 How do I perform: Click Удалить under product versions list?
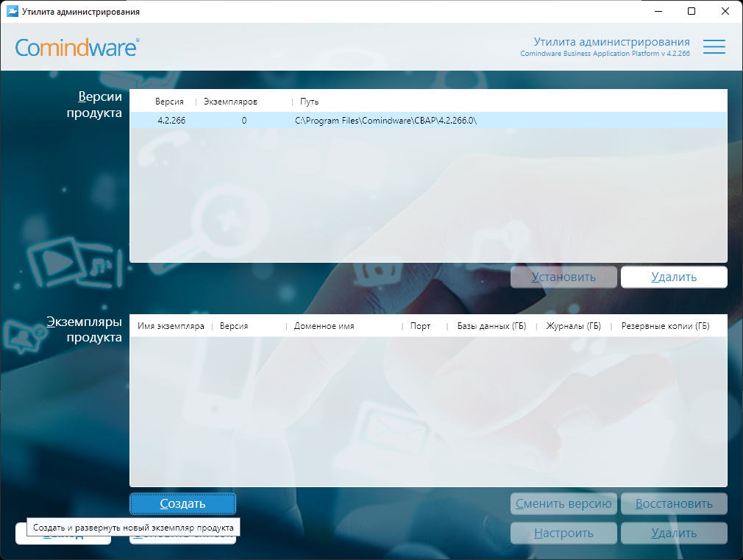point(674,277)
